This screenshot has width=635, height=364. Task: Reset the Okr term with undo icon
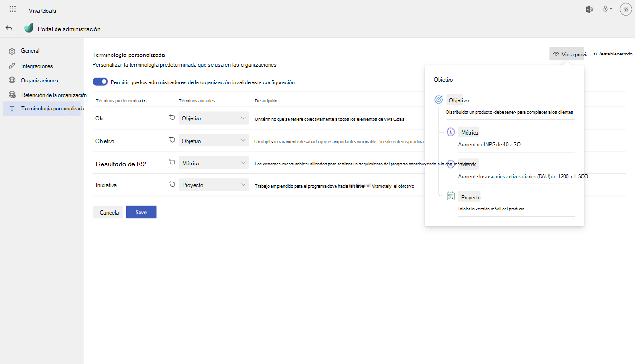pyautogui.click(x=172, y=118)
